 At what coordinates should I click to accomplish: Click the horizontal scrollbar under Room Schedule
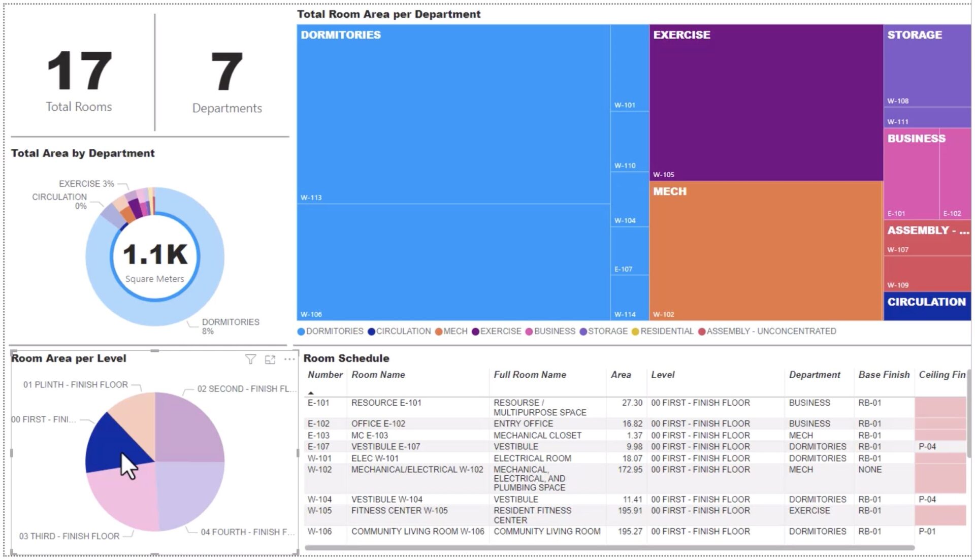pos(609,548)
